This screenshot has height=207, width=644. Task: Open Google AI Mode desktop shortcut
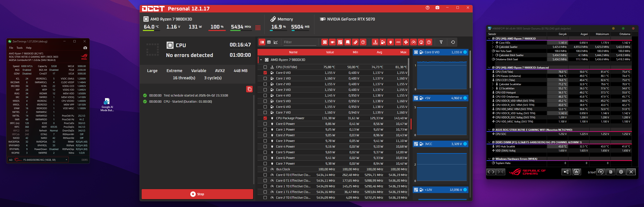click(107, 105)
